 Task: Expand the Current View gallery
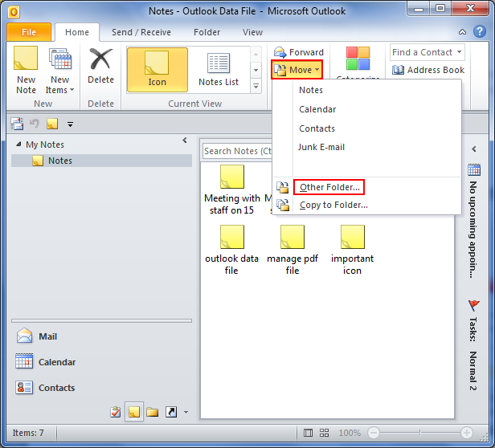point(256,86)
